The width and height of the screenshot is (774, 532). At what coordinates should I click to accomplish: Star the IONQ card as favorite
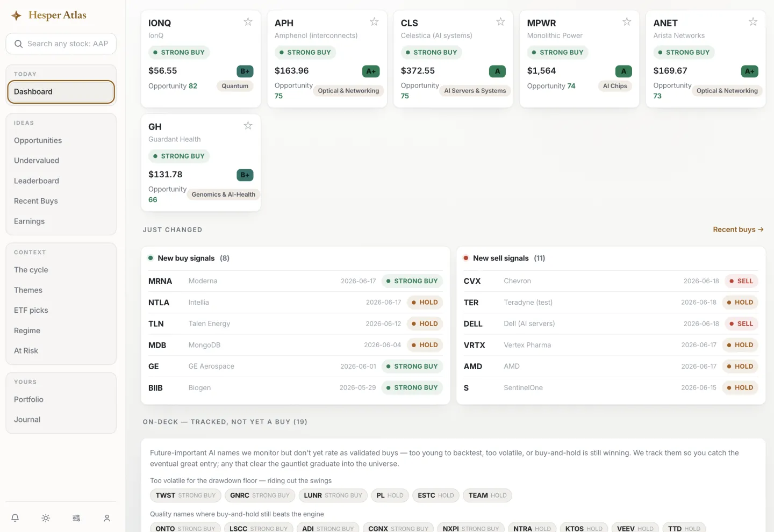248,22
